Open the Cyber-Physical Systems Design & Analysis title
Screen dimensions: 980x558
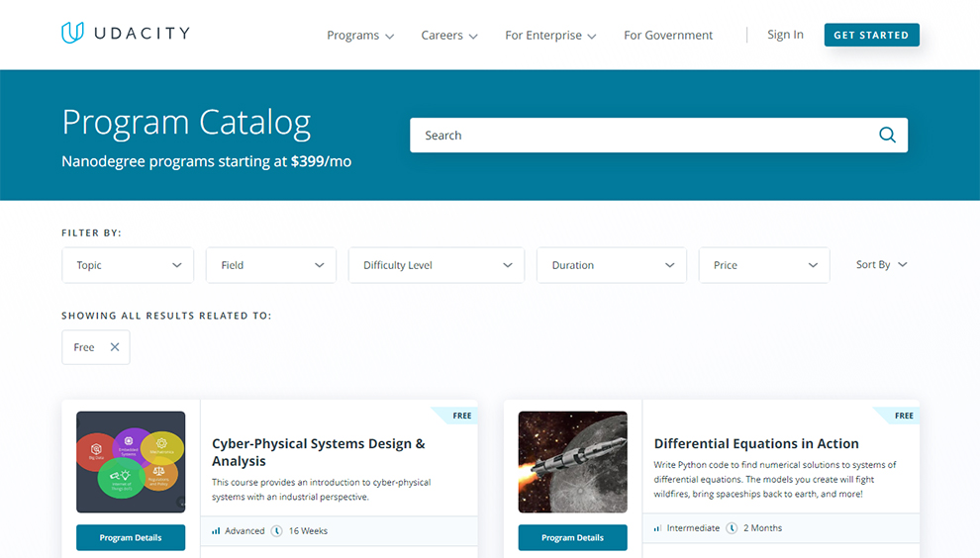[x=318, y=452]
